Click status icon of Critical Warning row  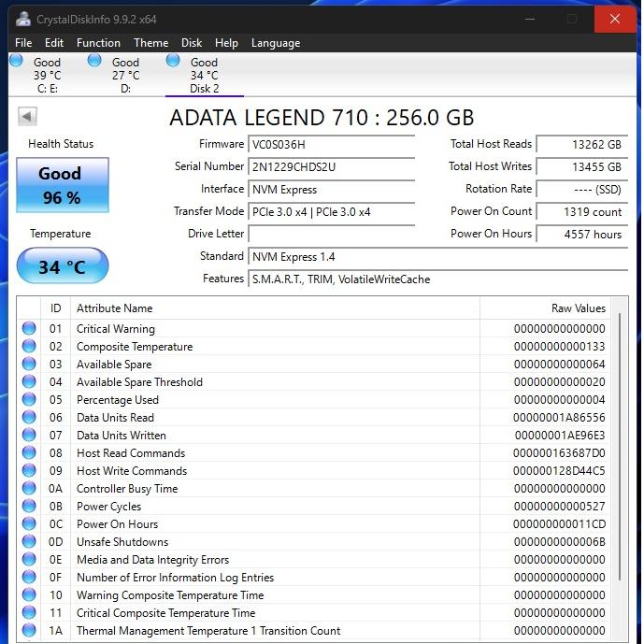click(29, 328)
